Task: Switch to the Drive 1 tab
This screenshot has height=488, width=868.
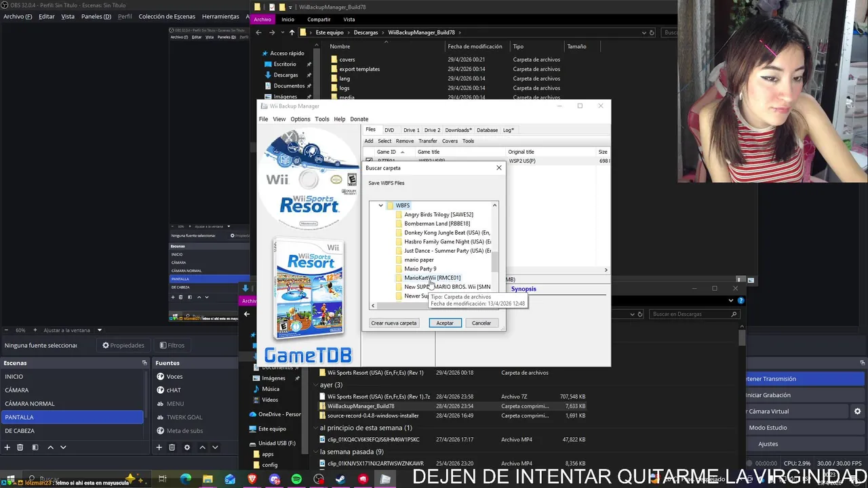Action: point(411,130)
